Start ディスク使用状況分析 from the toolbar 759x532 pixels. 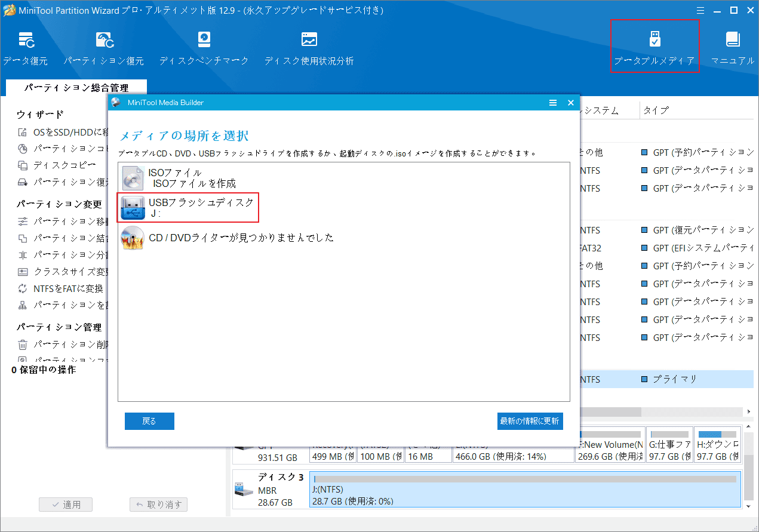pos(309,48)
